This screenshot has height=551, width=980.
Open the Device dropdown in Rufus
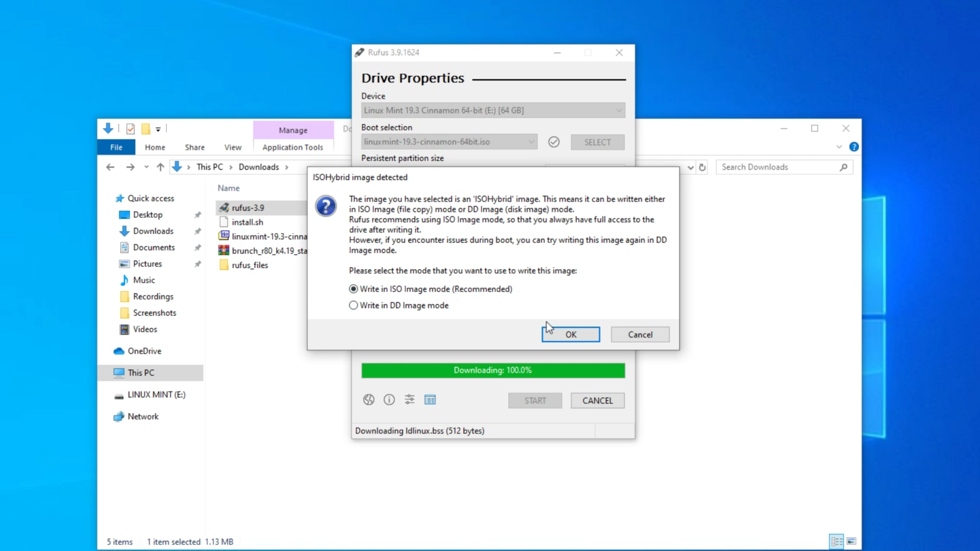point(493,110)
